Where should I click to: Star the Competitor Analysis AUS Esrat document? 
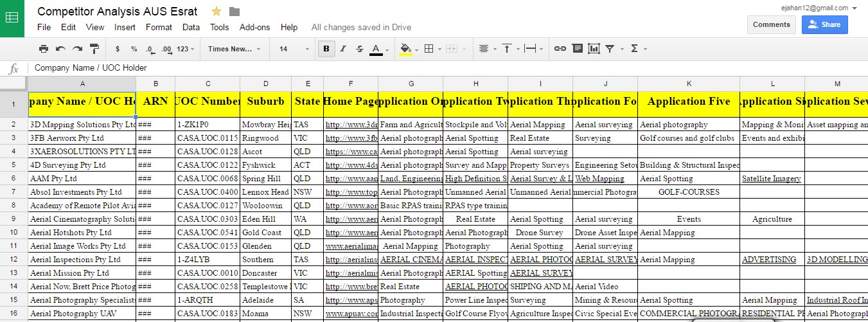217,11
